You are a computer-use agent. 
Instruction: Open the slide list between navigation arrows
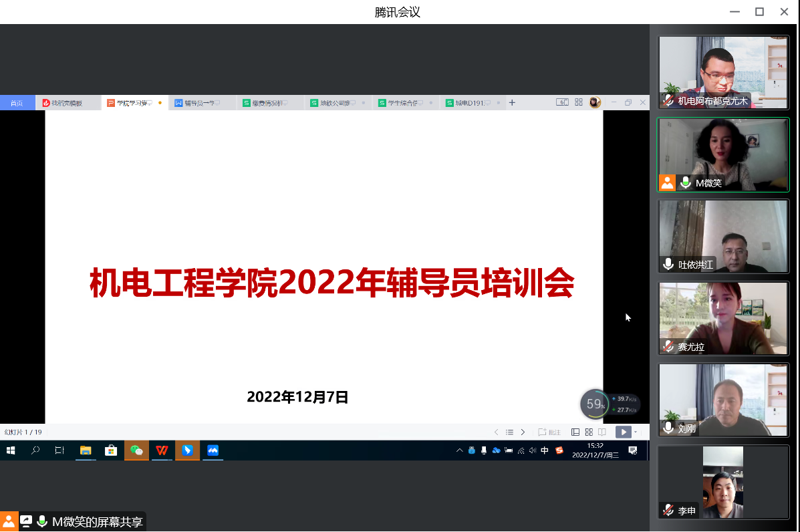[x=509, y=432]
